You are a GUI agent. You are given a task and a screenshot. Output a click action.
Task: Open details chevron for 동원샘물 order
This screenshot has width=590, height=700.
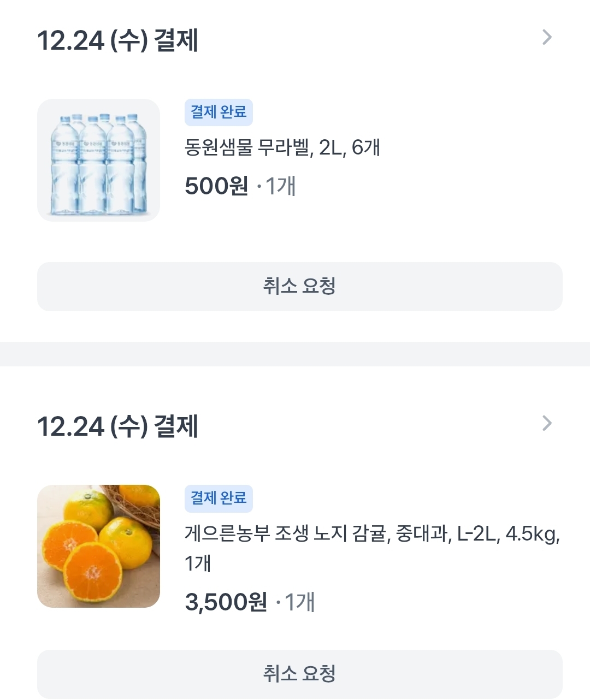click(547, 38)
